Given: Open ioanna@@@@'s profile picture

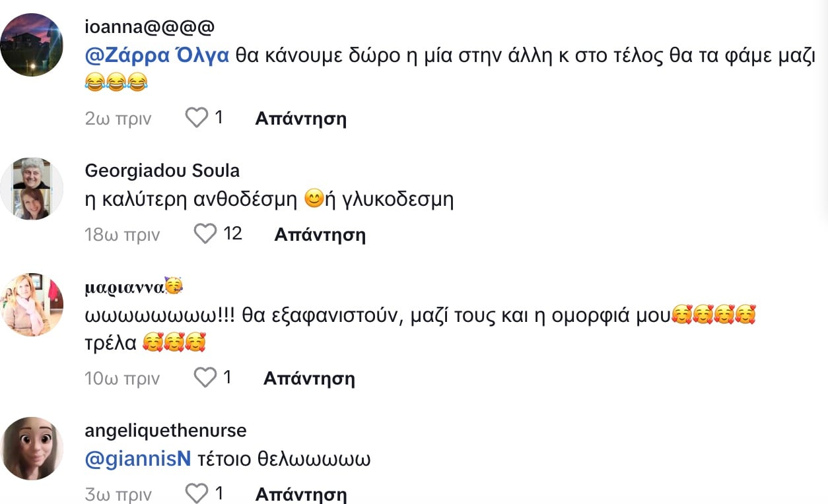Looking at the screenshot, I should (32, 45).
